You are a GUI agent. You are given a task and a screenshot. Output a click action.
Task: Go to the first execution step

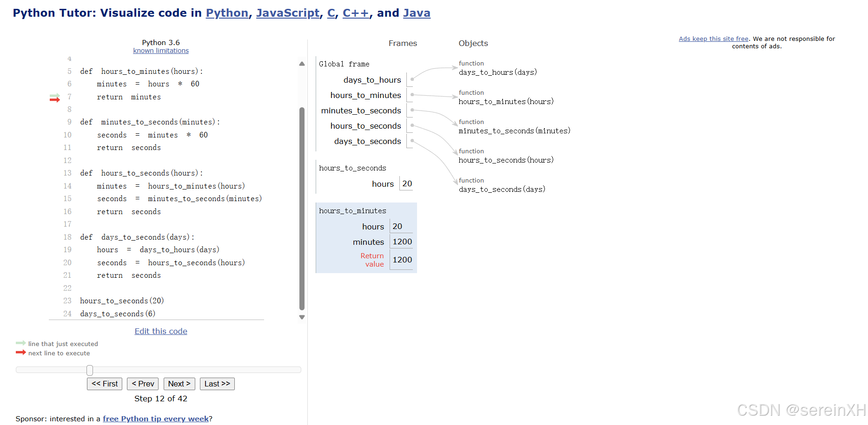pyautogui.click(x=105, y=384)
